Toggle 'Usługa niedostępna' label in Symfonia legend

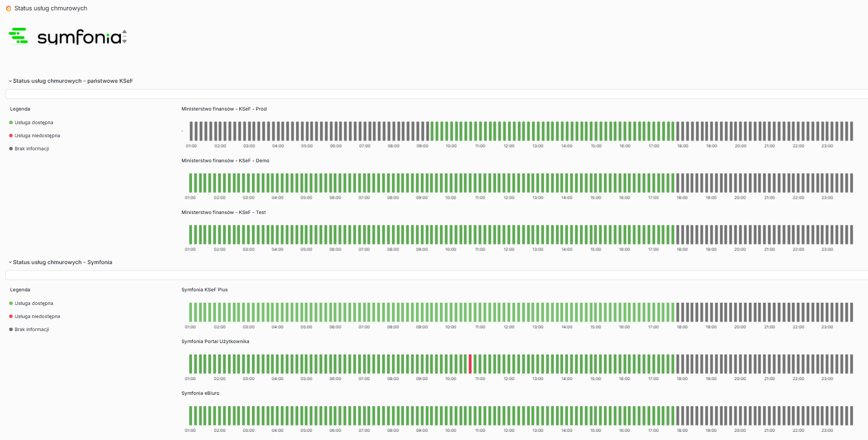pos(37,316)
